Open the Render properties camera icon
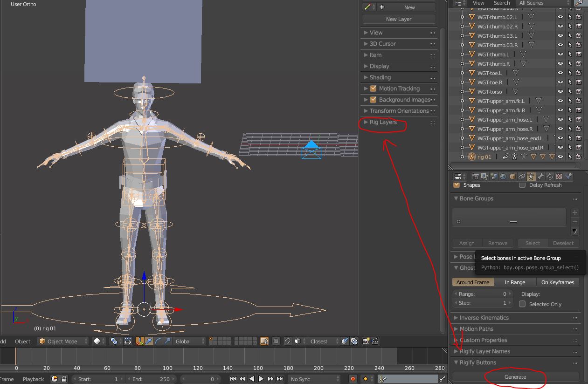Image resolution: width=588 pixels, height=389 pixels. [476, 176]
